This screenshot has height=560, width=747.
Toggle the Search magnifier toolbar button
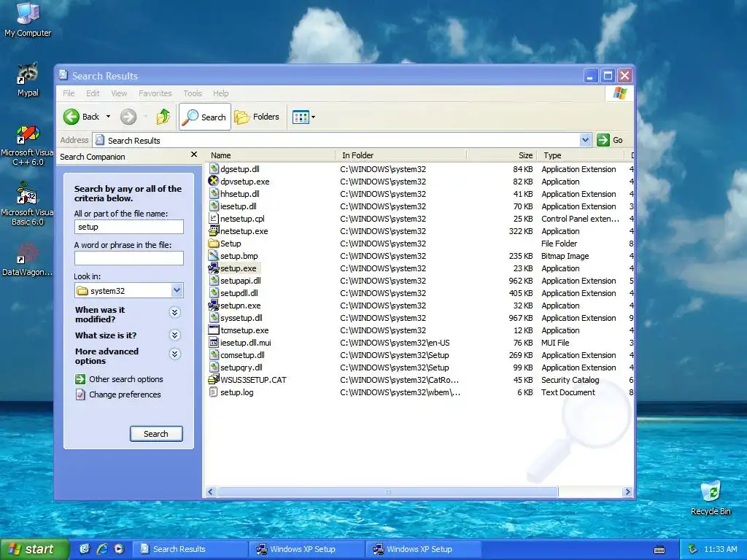[205, 117]
